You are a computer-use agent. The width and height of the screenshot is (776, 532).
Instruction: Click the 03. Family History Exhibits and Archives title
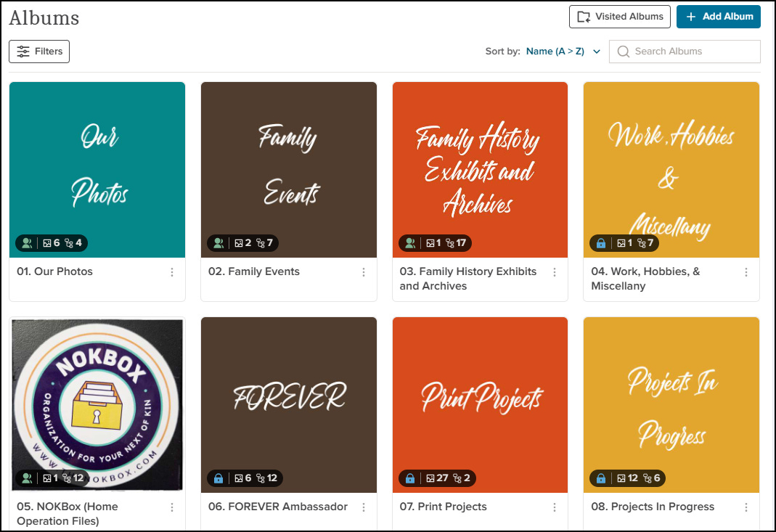(468, 279)
